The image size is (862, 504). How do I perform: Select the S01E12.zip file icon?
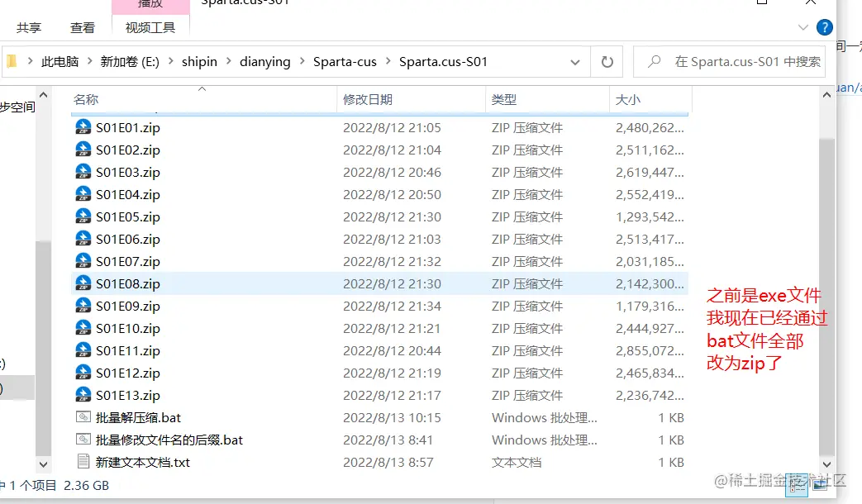[x=83, y=373]
